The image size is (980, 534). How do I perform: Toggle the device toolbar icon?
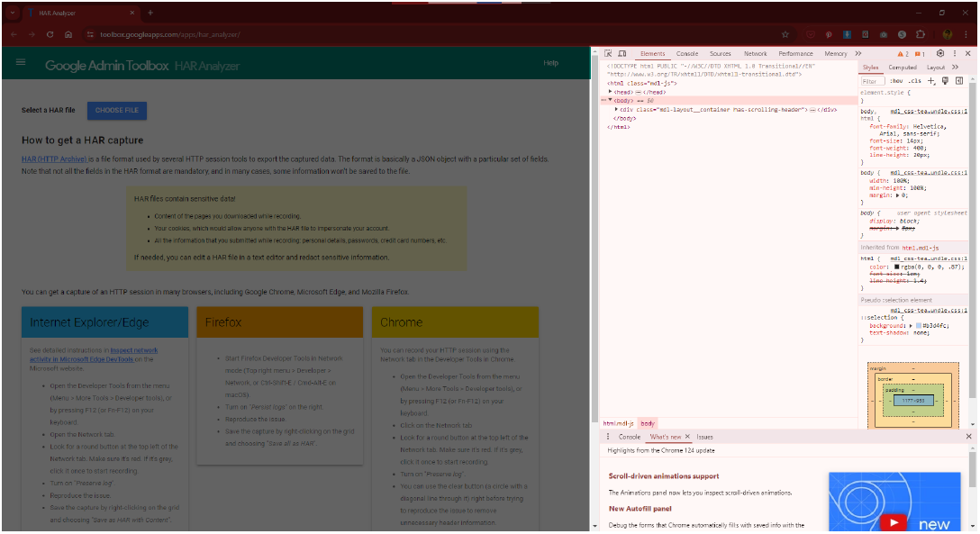pos(622,54)
